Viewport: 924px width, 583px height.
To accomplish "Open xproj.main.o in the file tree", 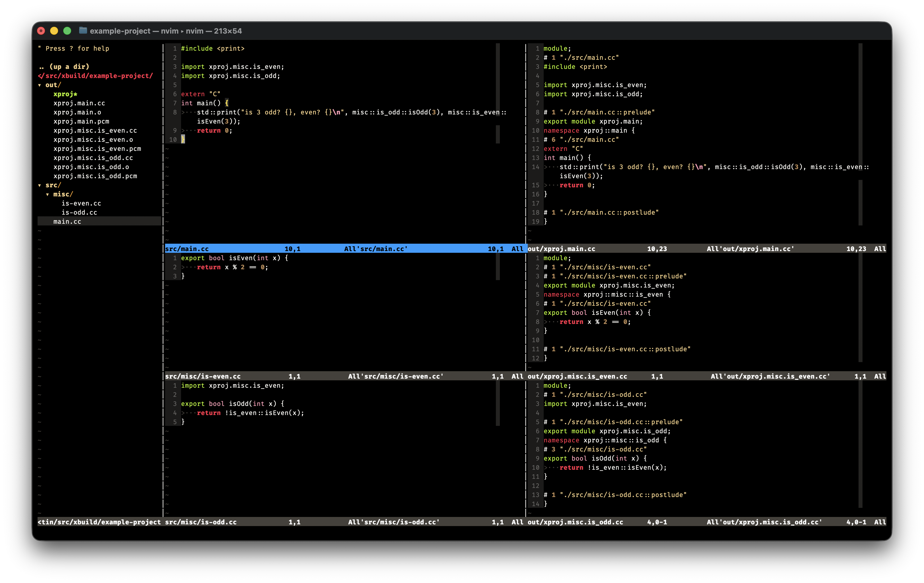I will point(77,112).
